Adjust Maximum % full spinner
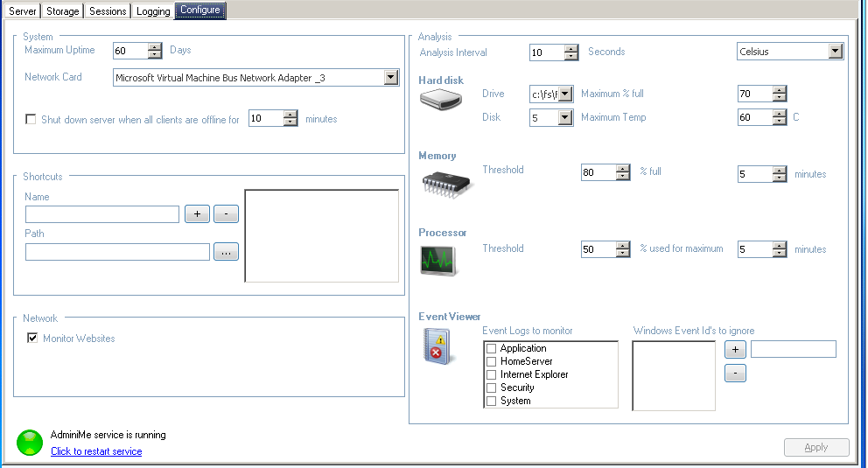 point(780,94)
